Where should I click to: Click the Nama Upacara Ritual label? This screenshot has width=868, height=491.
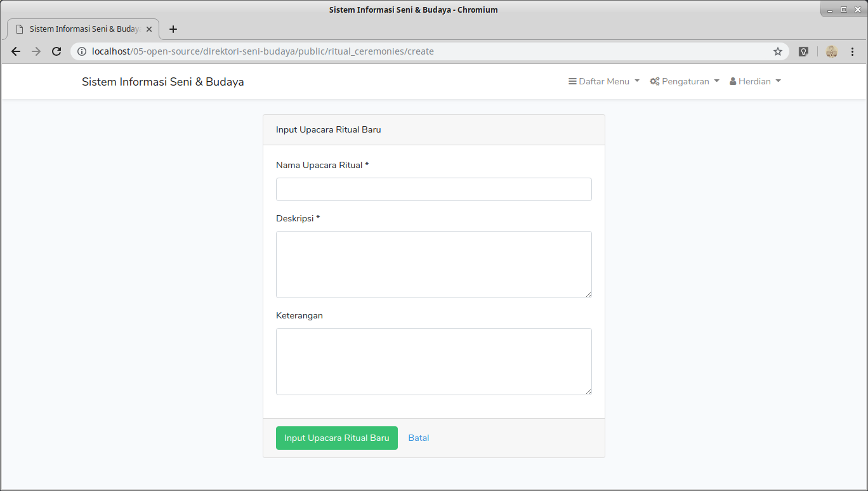click(x=322, y=165)
